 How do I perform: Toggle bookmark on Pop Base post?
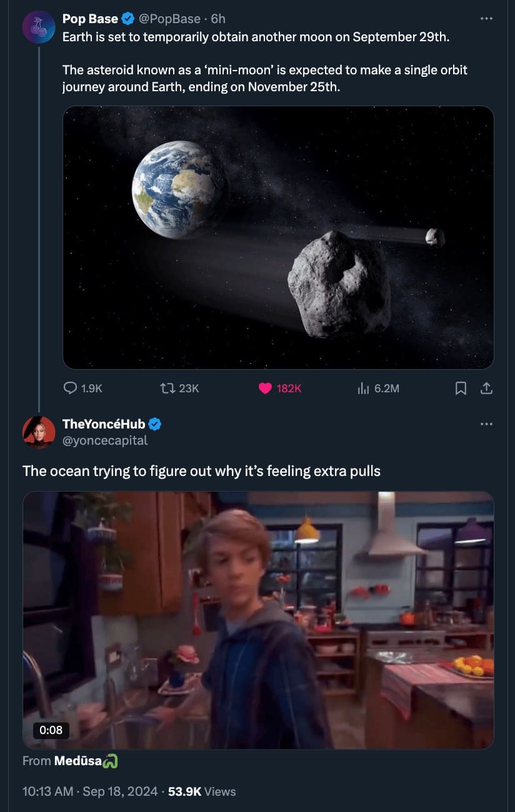[461, 389]
